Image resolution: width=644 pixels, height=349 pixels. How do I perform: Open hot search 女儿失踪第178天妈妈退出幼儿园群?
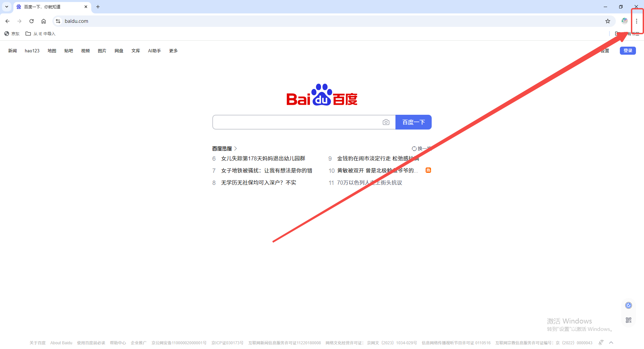point(263,158)
